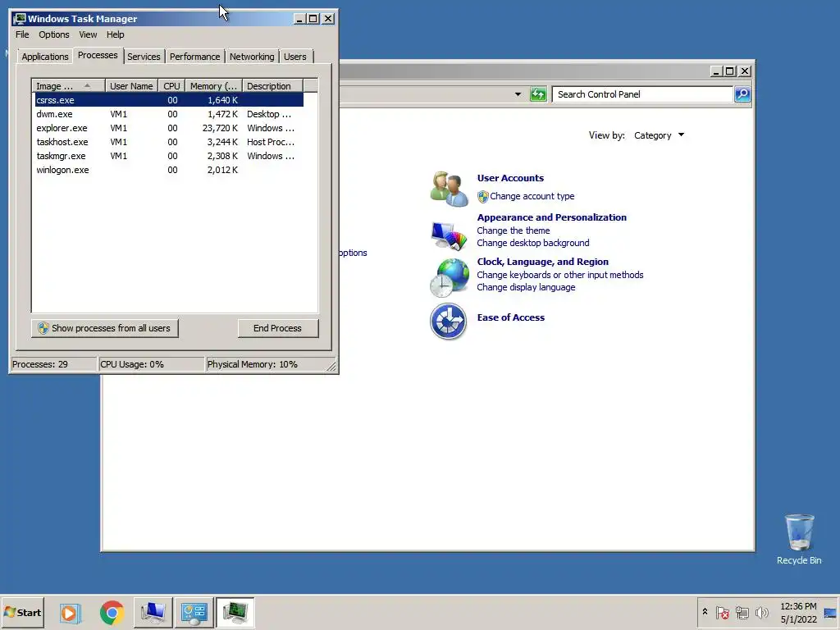Select the explorer.exe process row
Image resolution: width=840 pixels, height=630 pixels.
[x=169, y=128]
